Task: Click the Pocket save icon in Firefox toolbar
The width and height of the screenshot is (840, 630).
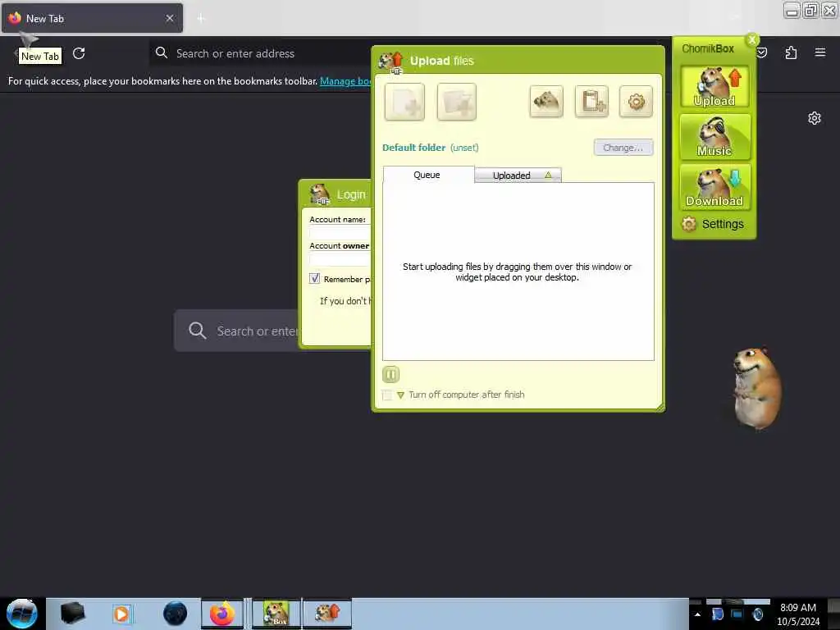Action: (x=762, y=52)
